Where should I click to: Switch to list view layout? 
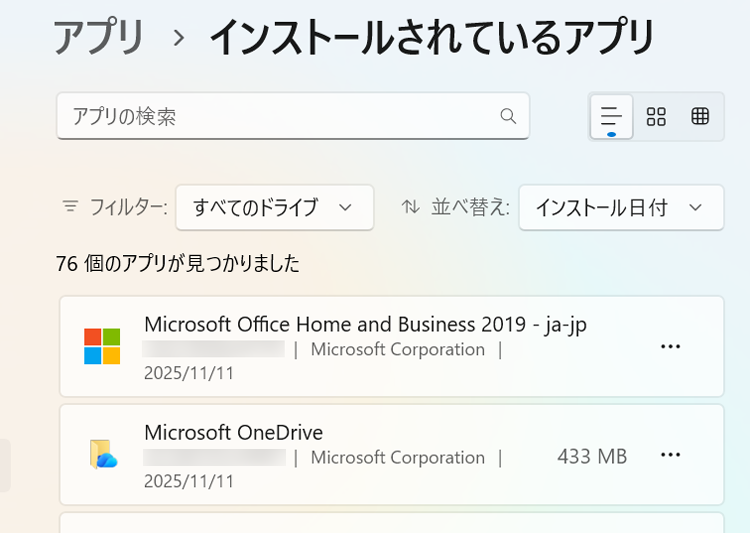point(611,117)
